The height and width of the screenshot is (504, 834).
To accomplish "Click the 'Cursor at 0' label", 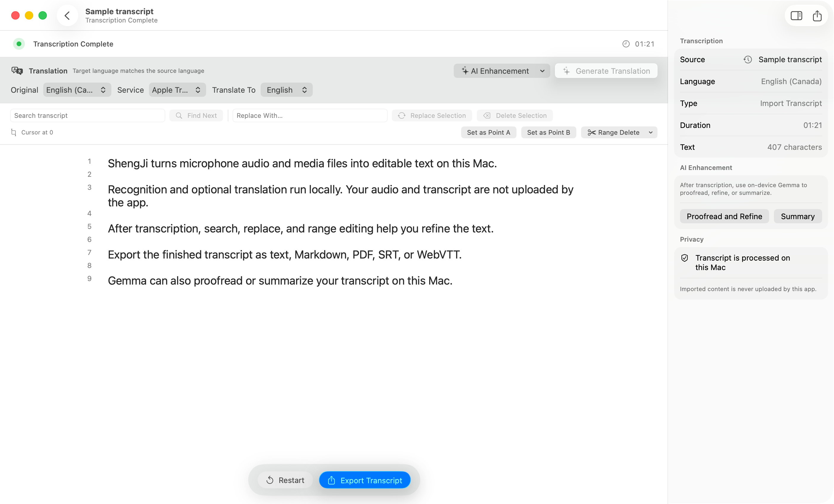I will (x=37, y=132).
